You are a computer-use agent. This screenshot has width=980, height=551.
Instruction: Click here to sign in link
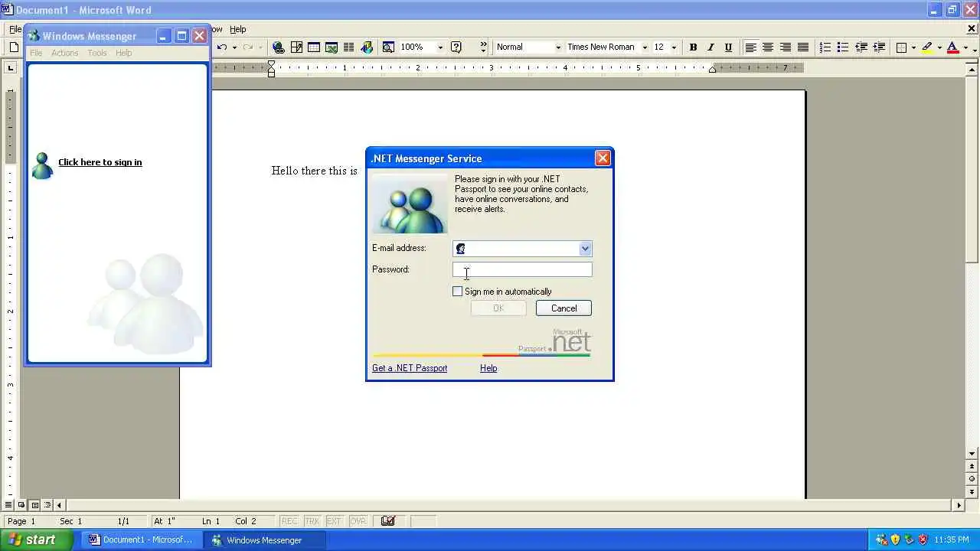click(100, 162)
